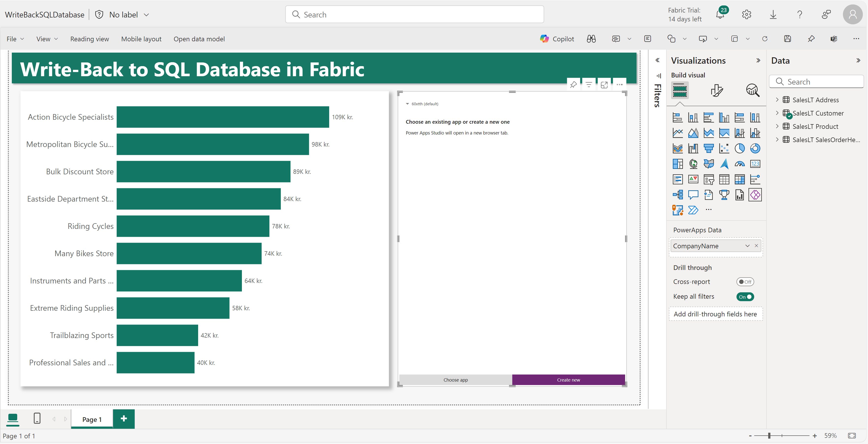Select the ArcGIS Maps visual
The image size is (868, 444).
click(x=678, y=210)
